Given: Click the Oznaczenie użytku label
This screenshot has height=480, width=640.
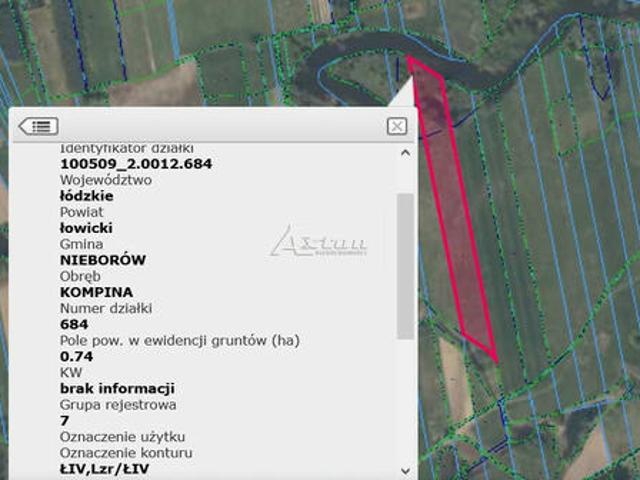Looking at the screenshot, I should click(x=123, y=436).
